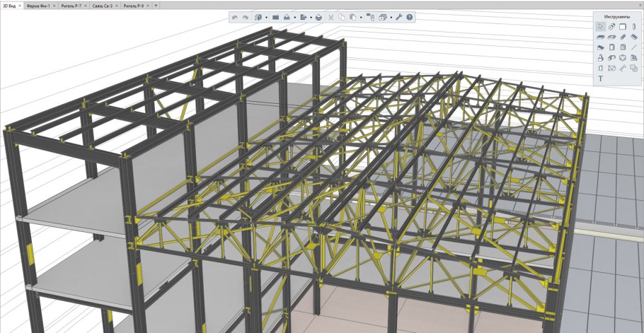Pick the line drawing tool in Инструменты
The width and height of the screenshot is (644, 333).
pos(634,47)
